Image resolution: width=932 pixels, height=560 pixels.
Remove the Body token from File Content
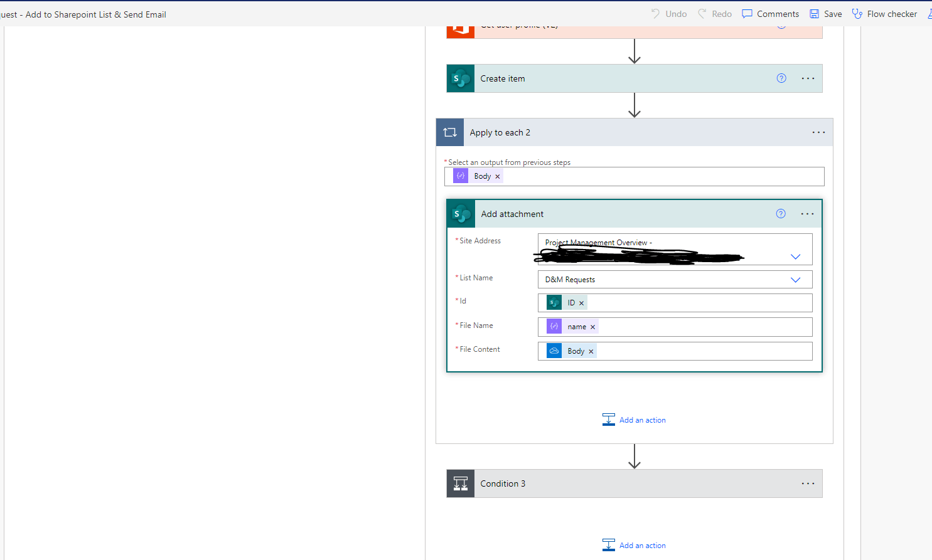(x=591, y=351)
